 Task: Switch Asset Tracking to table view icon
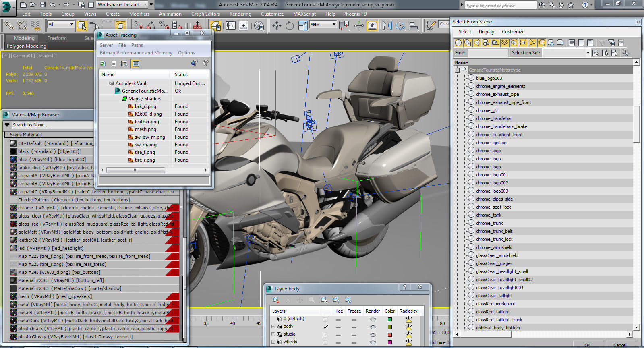[x=136, y=63]
